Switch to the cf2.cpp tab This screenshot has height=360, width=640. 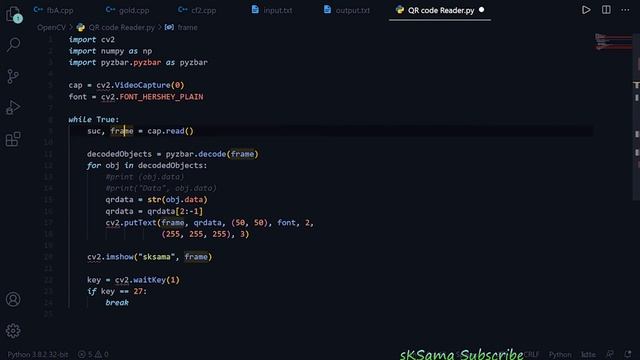pyautogui.click(x=197, y=10)
